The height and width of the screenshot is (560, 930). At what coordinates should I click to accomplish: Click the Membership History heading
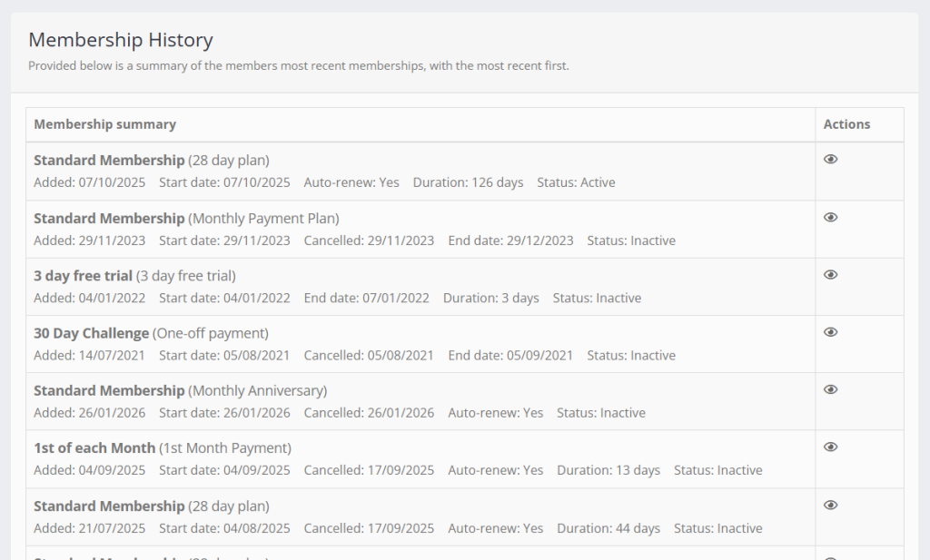121,40
